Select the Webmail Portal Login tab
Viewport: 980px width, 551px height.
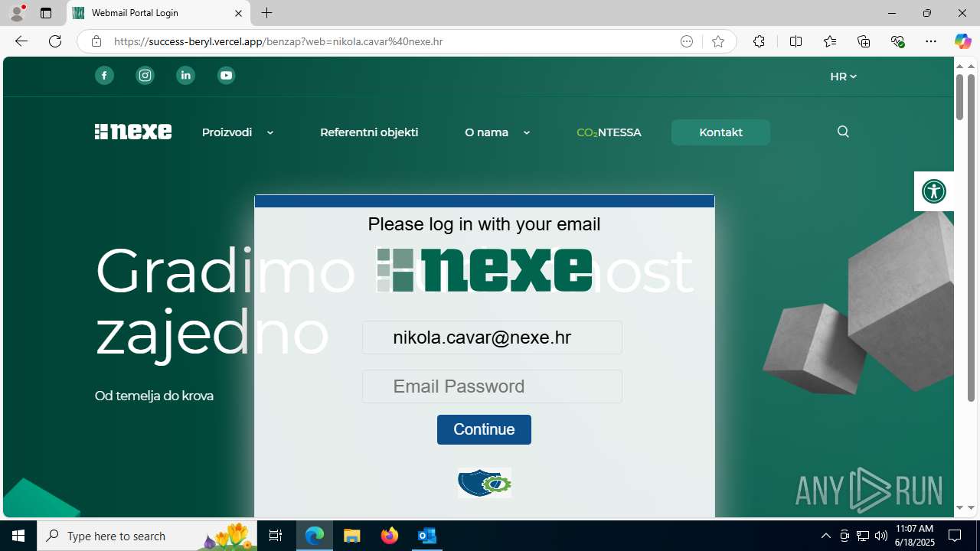pos(158,13)
